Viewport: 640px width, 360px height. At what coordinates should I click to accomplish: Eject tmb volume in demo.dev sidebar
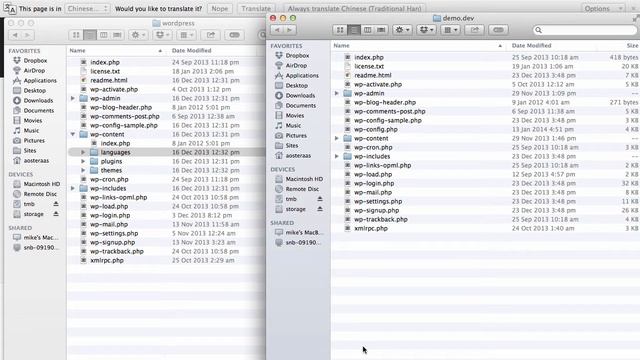click(x=320, y=199)
